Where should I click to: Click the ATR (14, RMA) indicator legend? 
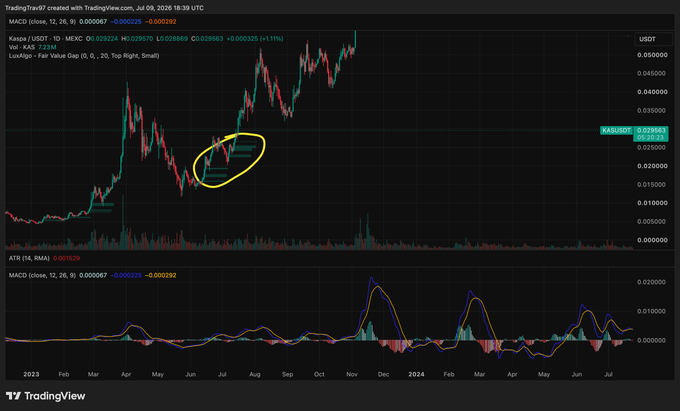point(29,258)
